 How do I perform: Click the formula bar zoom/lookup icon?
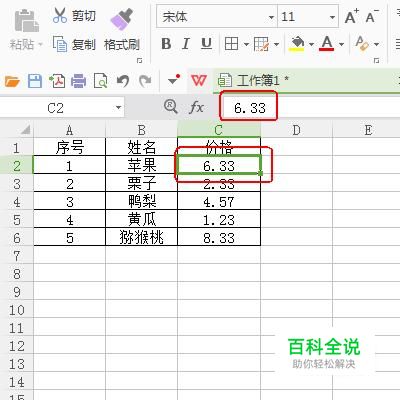171,107
